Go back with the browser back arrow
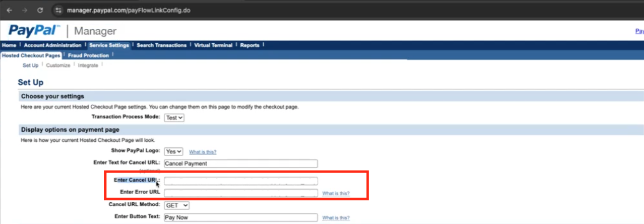644x224 pixels. tap(9, 10)
